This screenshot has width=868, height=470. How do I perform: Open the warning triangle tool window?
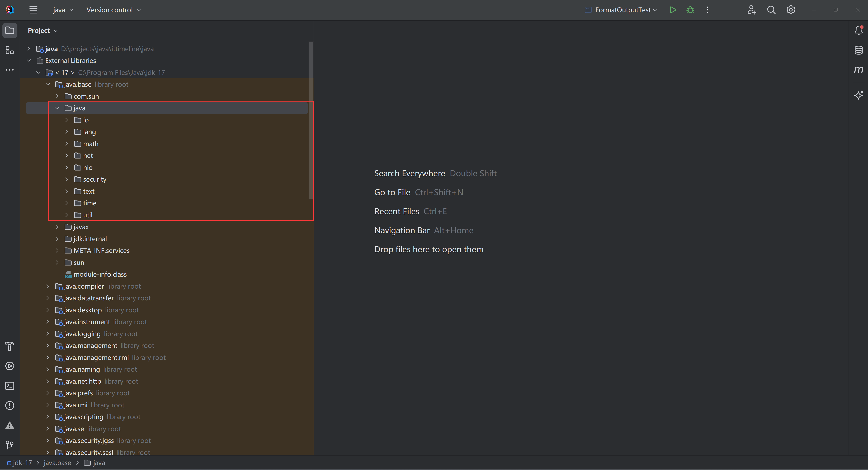coord(10,425)
